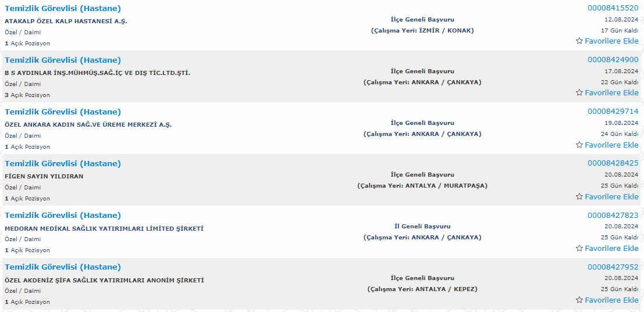
Task: Open ÖZEL ANKARA KADIN SAĞ. job title
Action: [x=63, y=112]
